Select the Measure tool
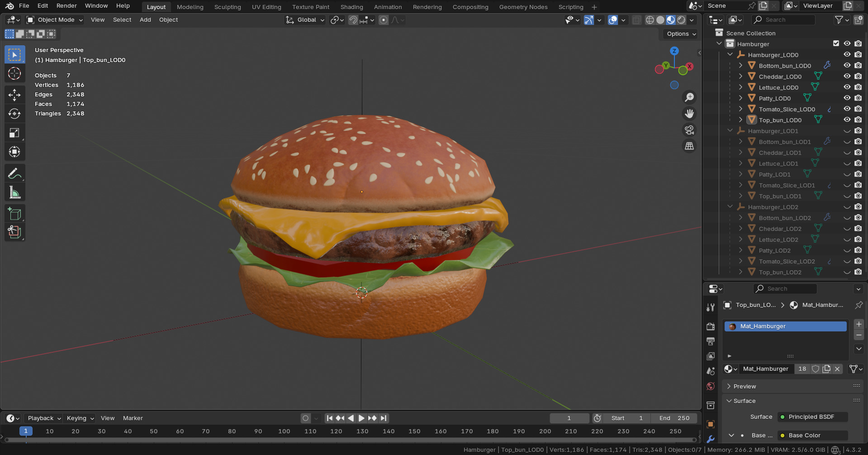 point(14,192)
